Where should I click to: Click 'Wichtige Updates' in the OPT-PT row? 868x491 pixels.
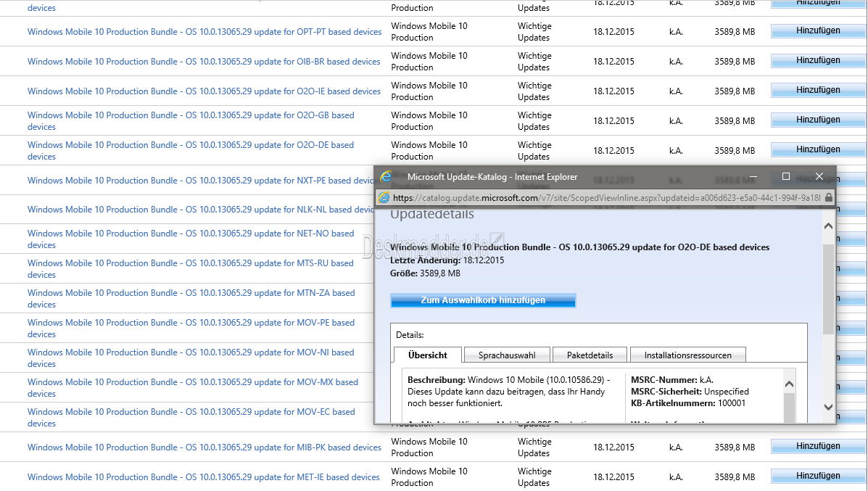tap(534, 32)
